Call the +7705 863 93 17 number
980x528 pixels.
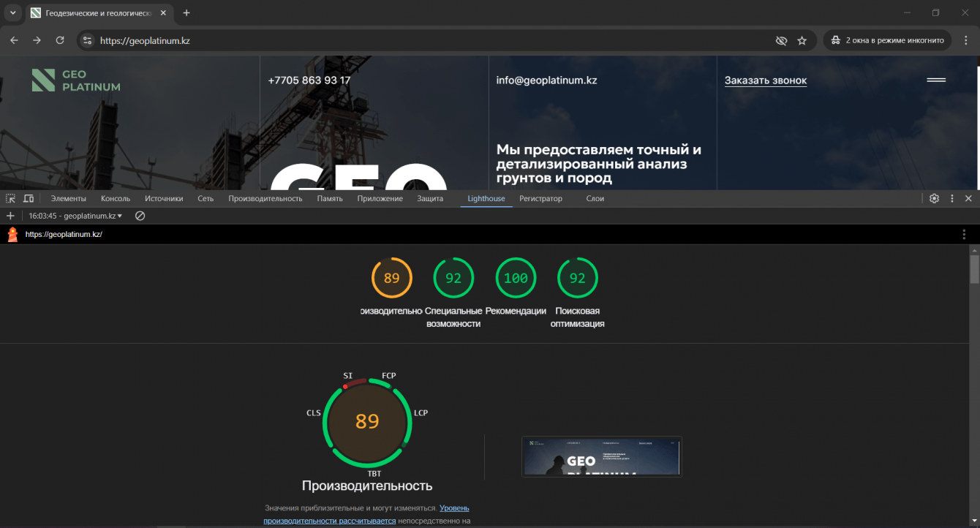309,80
